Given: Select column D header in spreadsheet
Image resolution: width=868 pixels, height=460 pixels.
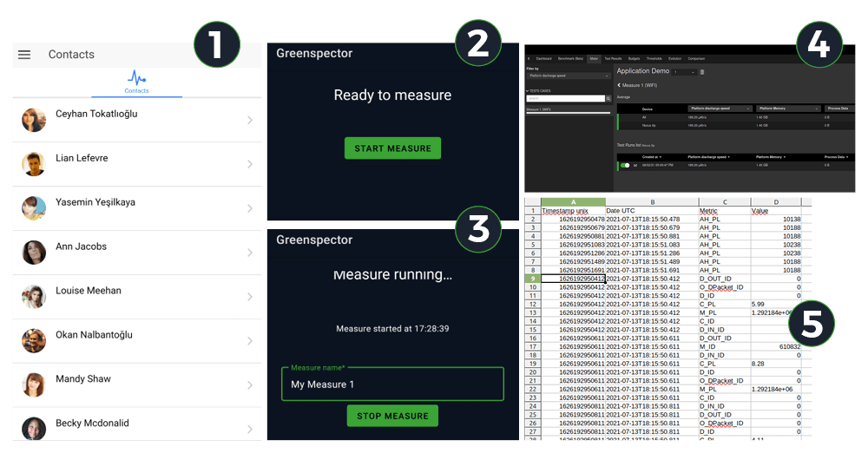Looking at the screenshot, I should 776,202.
